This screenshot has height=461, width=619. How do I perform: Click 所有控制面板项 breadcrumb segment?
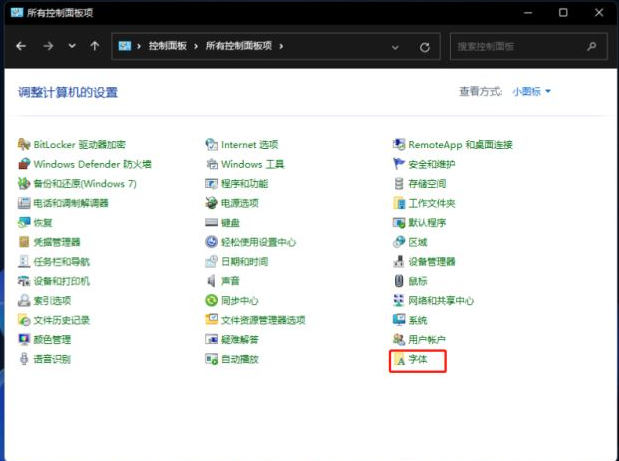tap(241, 47)
